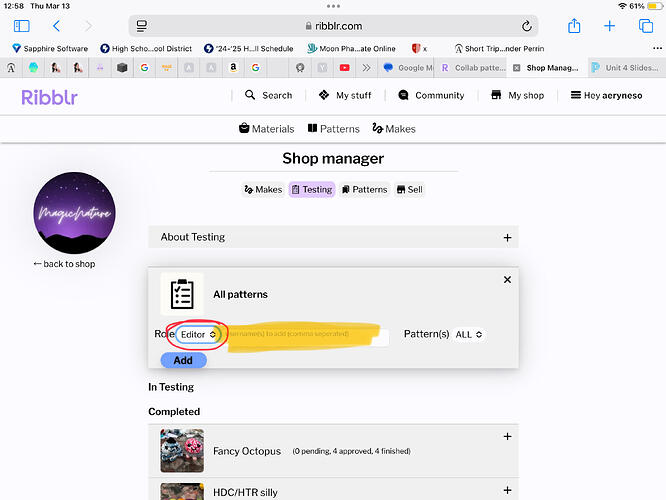Click the All patterns clipboard icon
Viewport: 666px width, 500px height.
(x=182, y=294)
